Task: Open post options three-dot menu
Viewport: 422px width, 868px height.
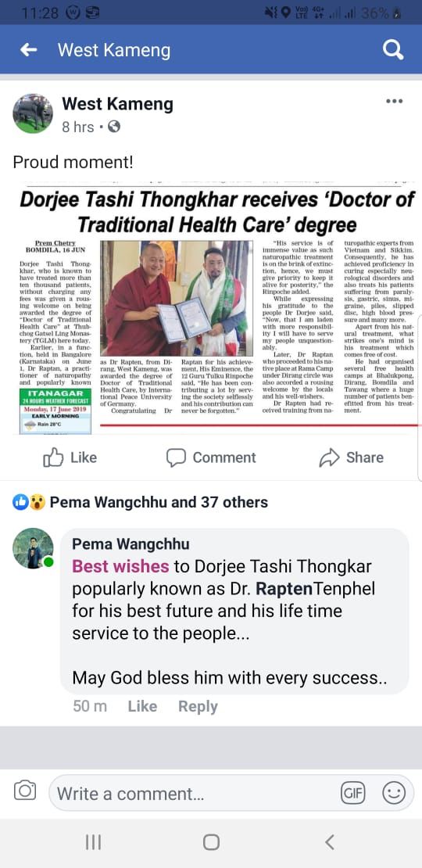Action: [x=394, y=102]
